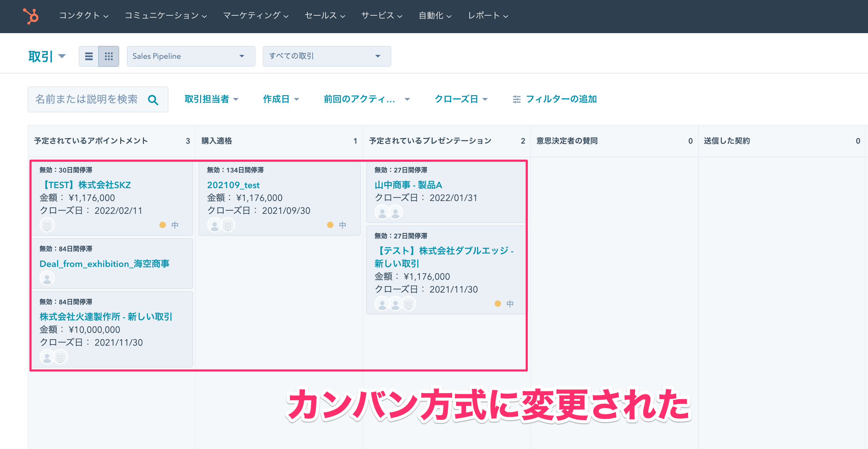This screenshot has width=868, height=449.
Task: Click the search magnifier icon
Action: tap(153, 100)
